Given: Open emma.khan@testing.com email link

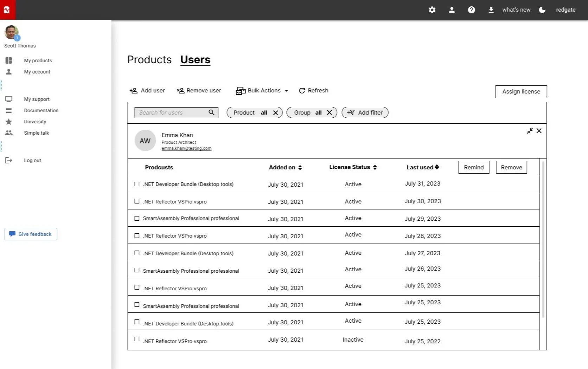Looking at the screenshot, I should pyautogui.click(x=186, y=148).
